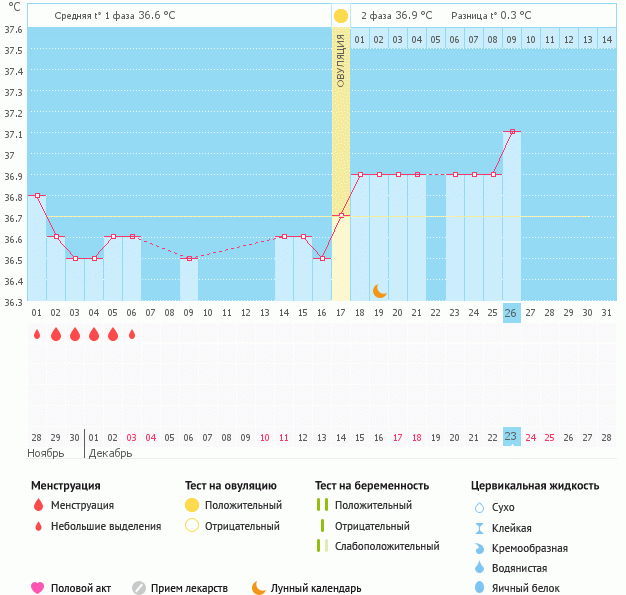This screenshot has width=626, height=595.
Task: Select the positive ovulation test yellow circle in legend
Action: click(192, 505)
